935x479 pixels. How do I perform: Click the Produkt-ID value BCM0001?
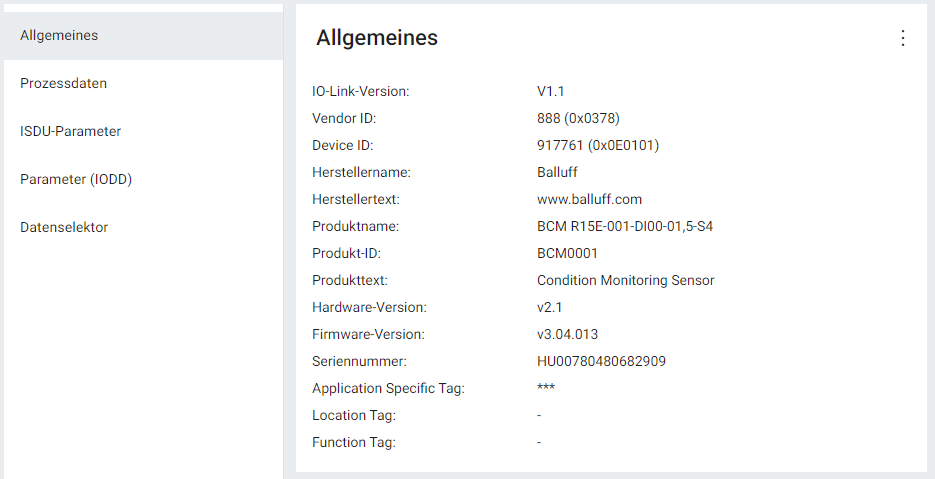(567, 253)
